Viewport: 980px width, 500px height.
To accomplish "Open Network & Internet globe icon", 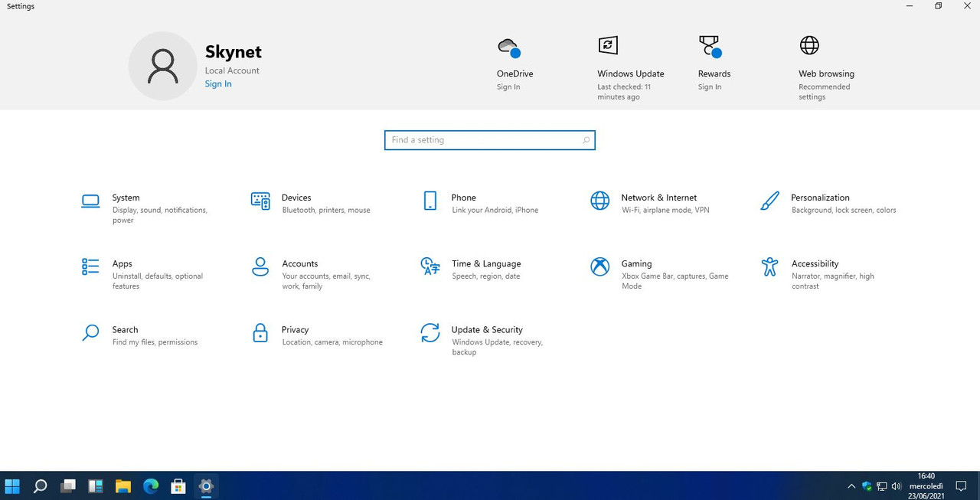I will pyautogui.click(x=600, y=201).
